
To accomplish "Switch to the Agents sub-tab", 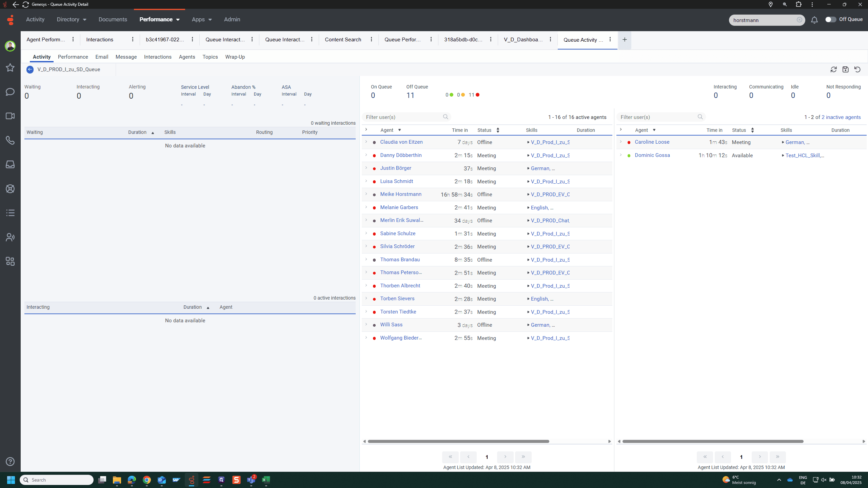I will [x=187, y=57].
